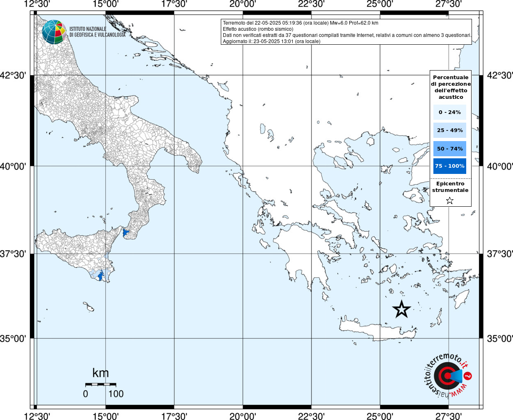Select the 75 - 100% legend swatch
The width and height of the screenshot is (513, 420).
click(x=449, y=166)
